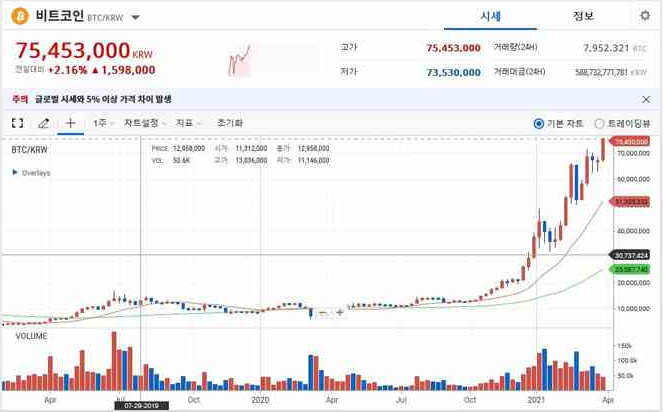This screenshot has width=663, height=412.
Task: Activate the crosshair plus tool
Action: [x=70, y=123]
